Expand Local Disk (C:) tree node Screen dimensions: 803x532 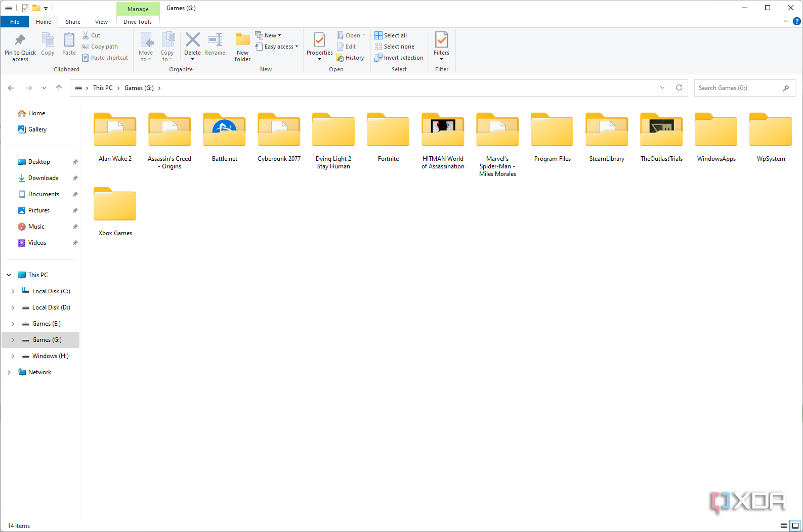(13, 291)
